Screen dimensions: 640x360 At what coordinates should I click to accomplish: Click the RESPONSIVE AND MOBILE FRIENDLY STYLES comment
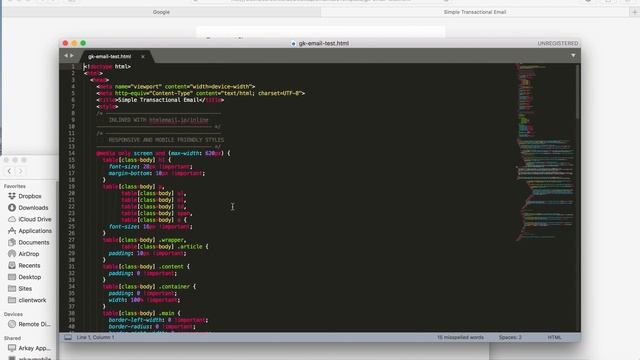coord(166,140)
